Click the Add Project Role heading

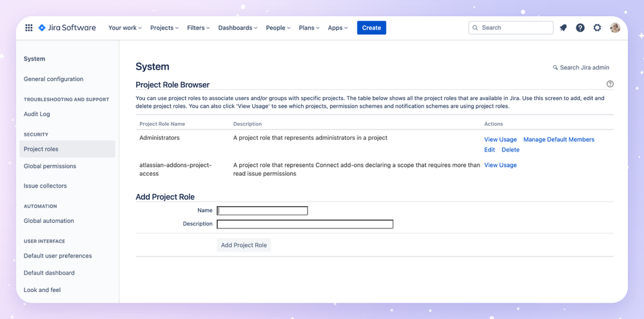point(165,197)
